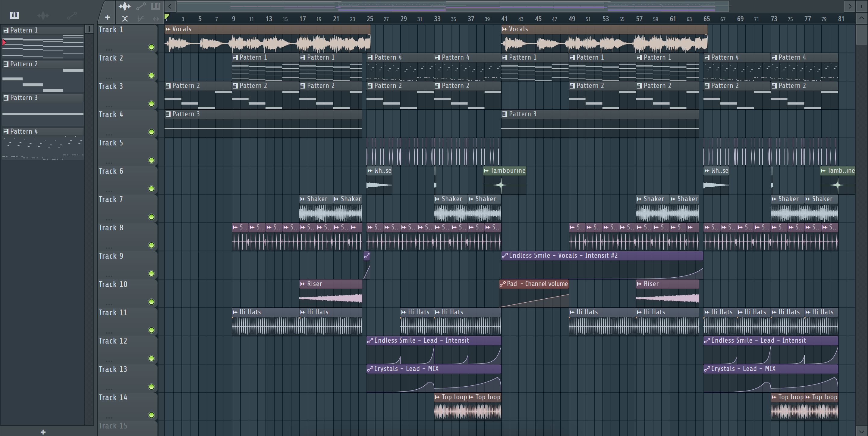Click the vertical zoom handle at top-right corner
The image size is (868, 436).
pos(861,6)
